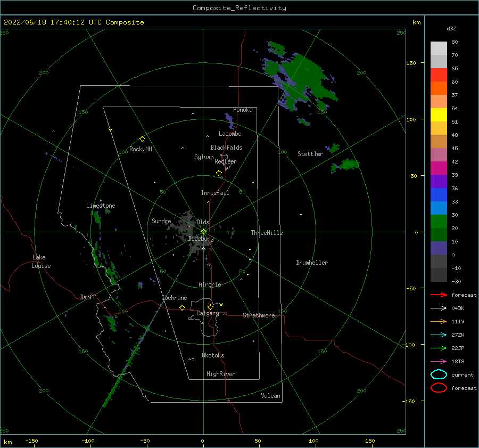Click the RockyMH label

[x=141, y=149]
